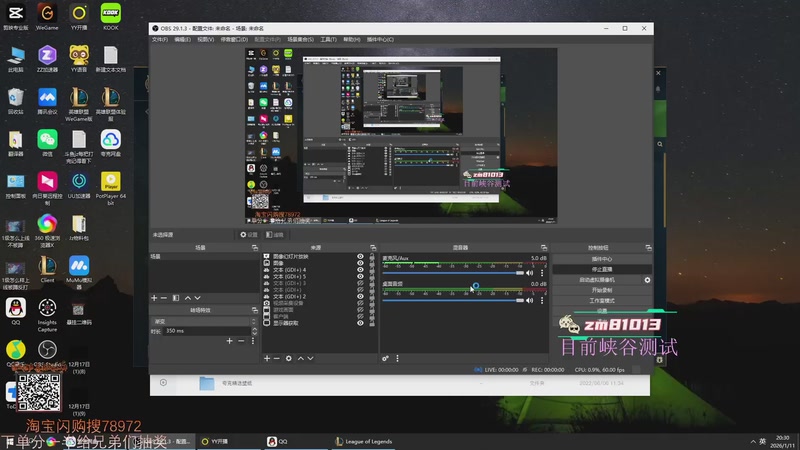Add a new source with the plus icon
The height and width of the screenshot is (450, 800).
[266, 357]
